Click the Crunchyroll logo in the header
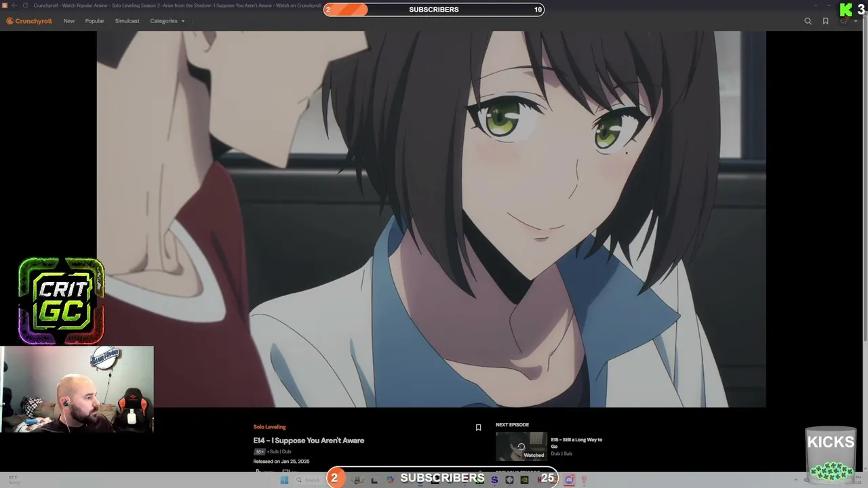868x488 pixels. 29,21
